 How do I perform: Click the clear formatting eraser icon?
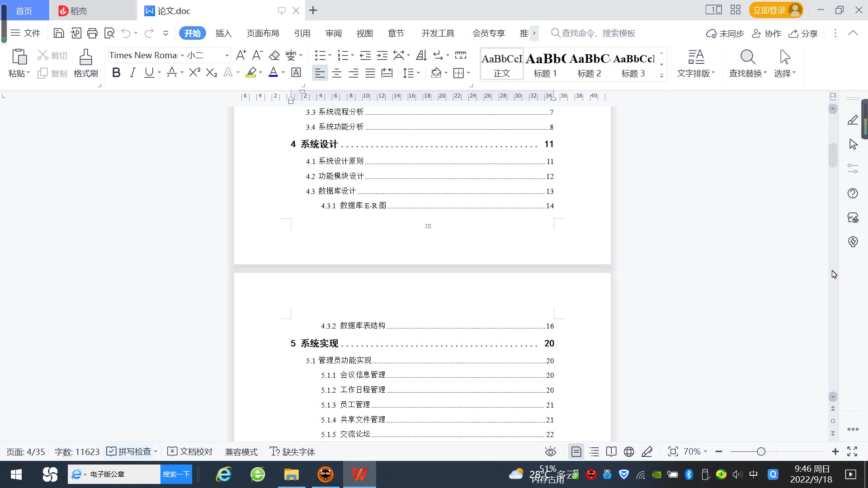(x=274, y=55)
